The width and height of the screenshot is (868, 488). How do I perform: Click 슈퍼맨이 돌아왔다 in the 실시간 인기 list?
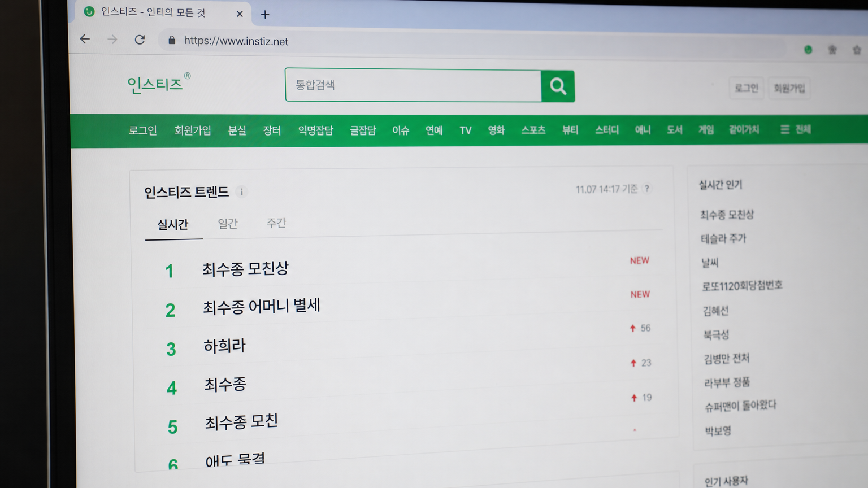(740, 406)
